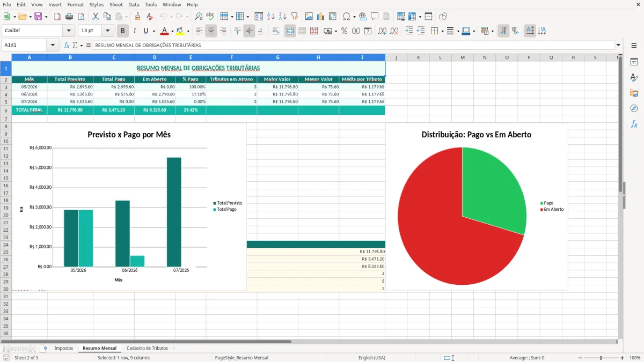Expand the formula bar arrow
This screenshot has height=362, width=644.
[618, 45]
